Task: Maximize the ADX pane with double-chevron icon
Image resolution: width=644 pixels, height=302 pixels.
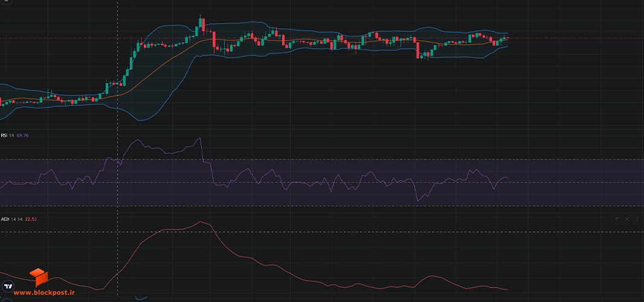Action: [x=637, y=219]
